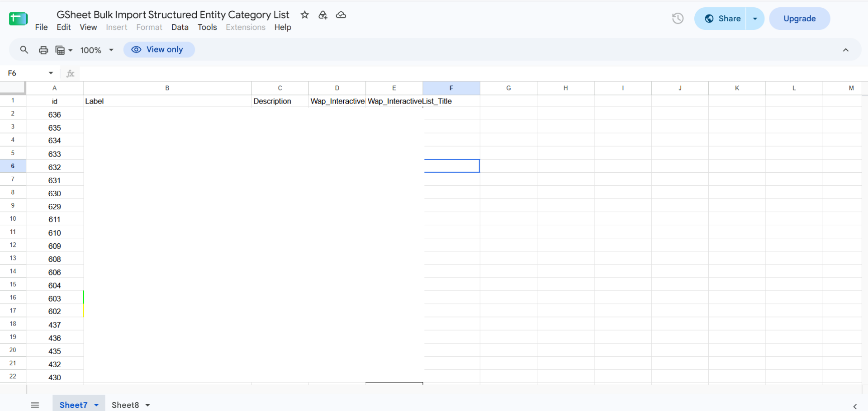Open the File menu
This screenshot has width=868, height=411.
coord(41,27)
